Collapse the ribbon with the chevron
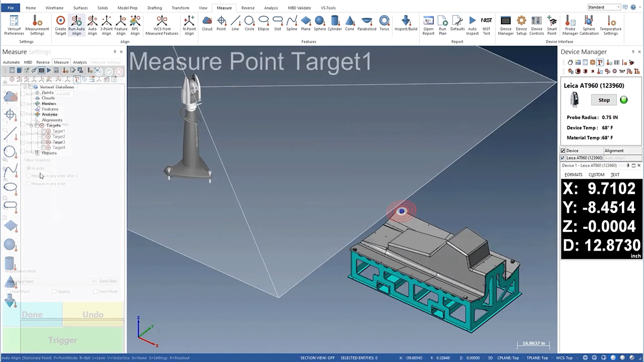Viewport: 644px width, 362px height. [640, 7]
